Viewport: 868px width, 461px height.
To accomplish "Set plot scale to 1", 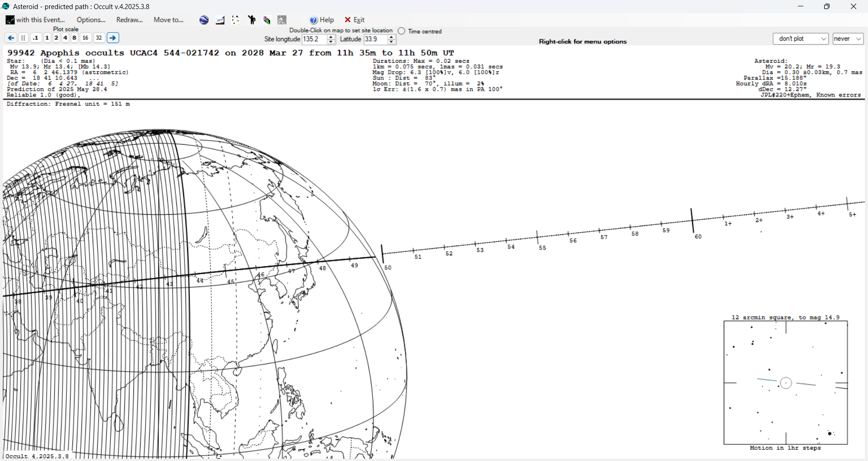I will click(x=47, y=38).
